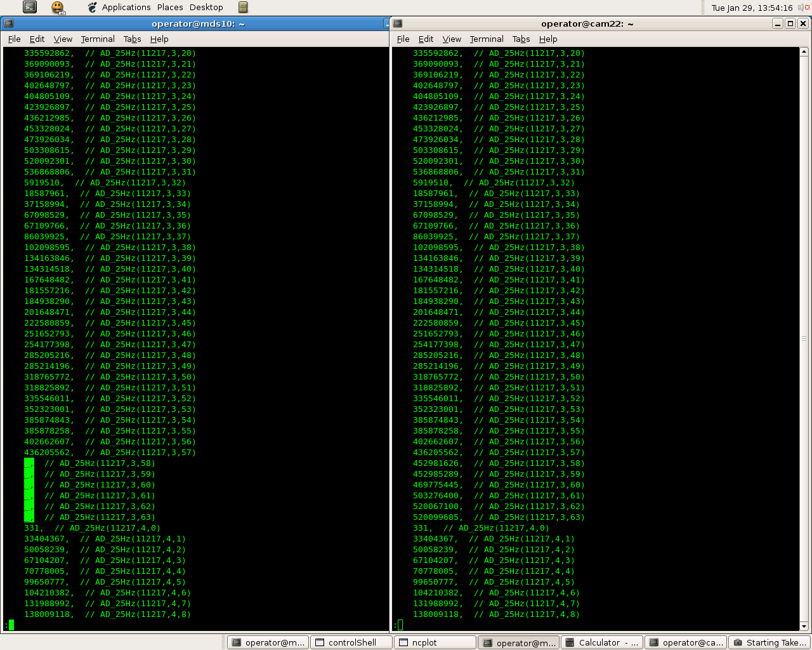Click the scroll-up arrow in cam22 terminal

click(804, 52)
